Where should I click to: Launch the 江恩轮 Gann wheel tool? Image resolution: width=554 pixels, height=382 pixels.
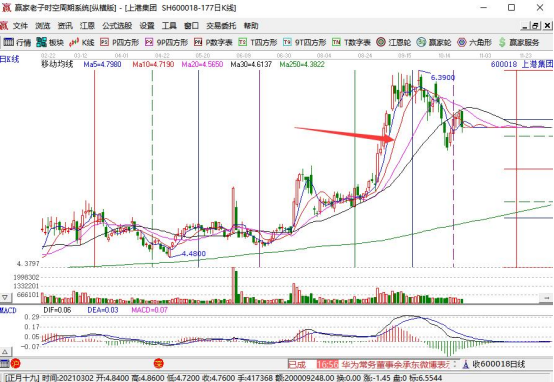394,42
